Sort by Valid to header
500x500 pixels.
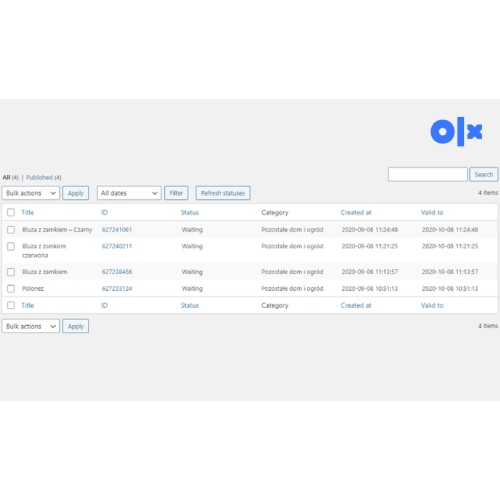432,212
